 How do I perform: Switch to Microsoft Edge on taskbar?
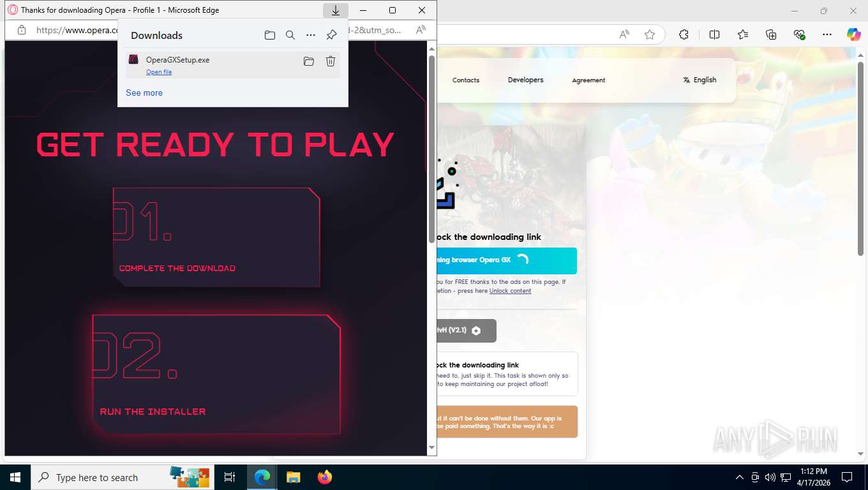click(262, 477)
